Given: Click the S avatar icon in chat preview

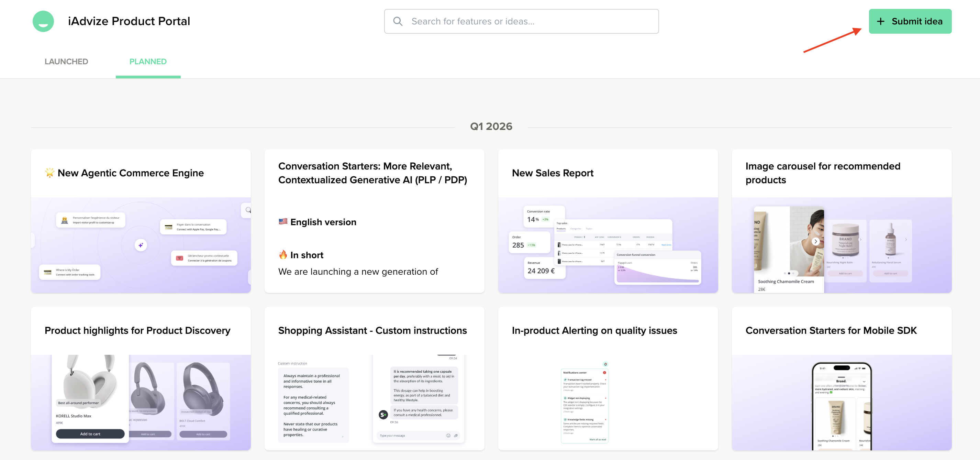Looking at the screenshot, I should pos(383,414).
